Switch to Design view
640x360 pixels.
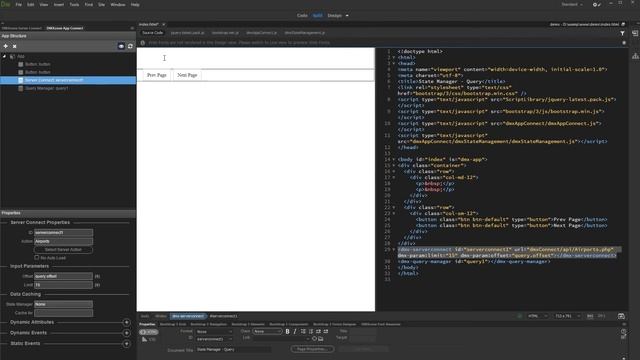[335, 16]
